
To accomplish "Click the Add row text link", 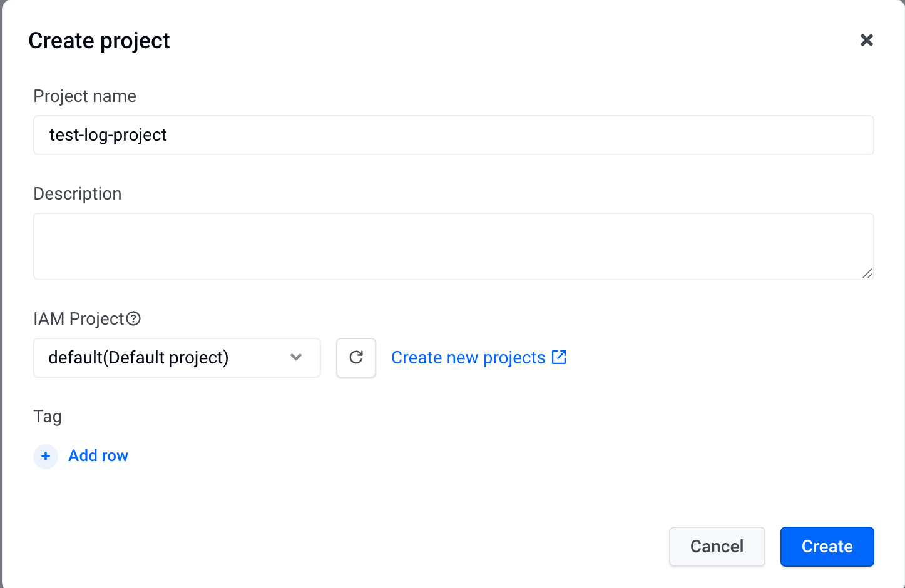I will tap(98, 456).
